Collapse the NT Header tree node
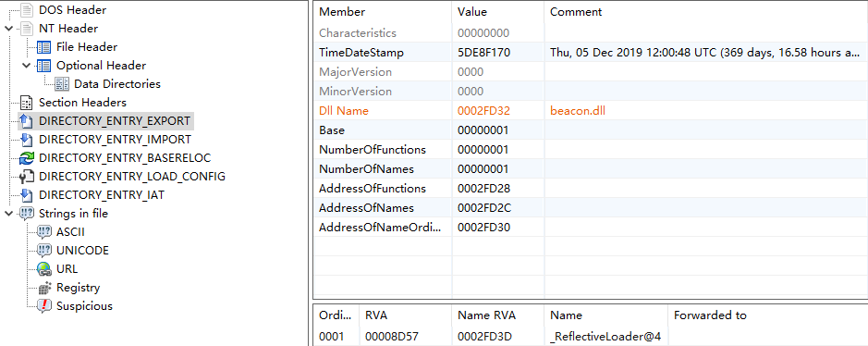Screen dimensions: 868x346 [x=8, y=29]
